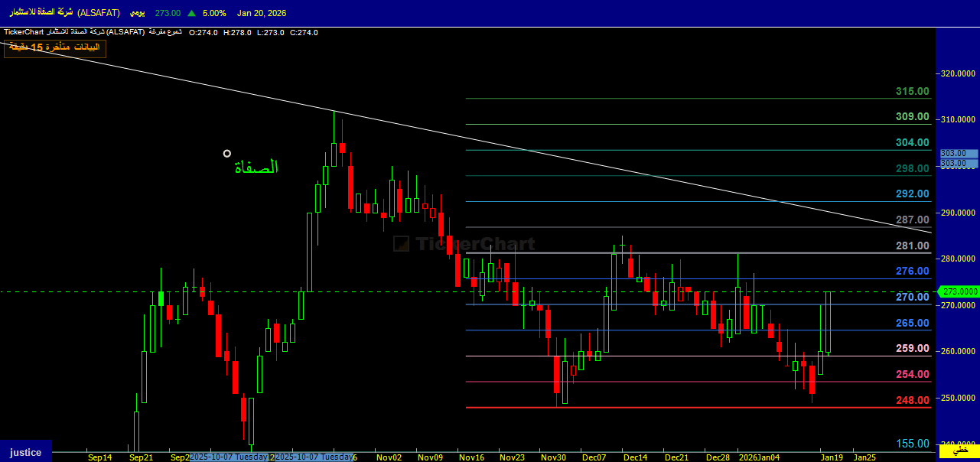Click the orange delayed-data notice box
The height and width of the screenshot is (462, 980).
coord(54,48)
